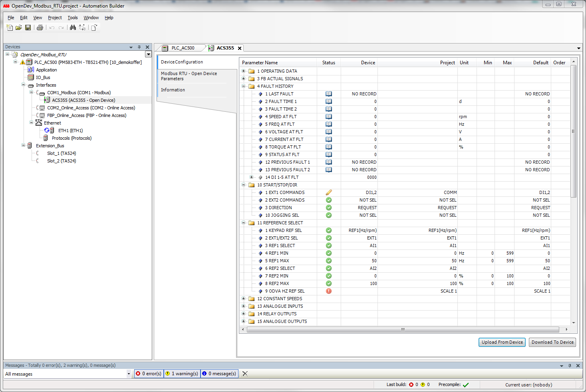
Task: Click status icon of 1 LAST FAULT
Action: (329, 94)
